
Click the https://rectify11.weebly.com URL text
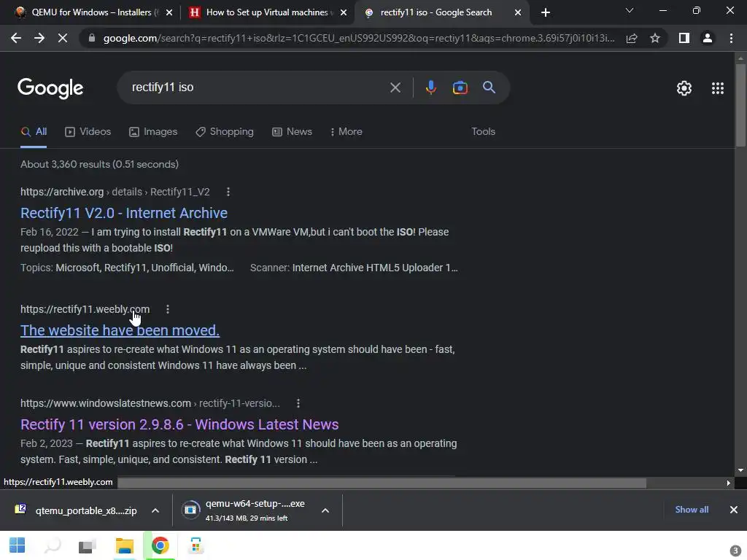tap(85, 309)
